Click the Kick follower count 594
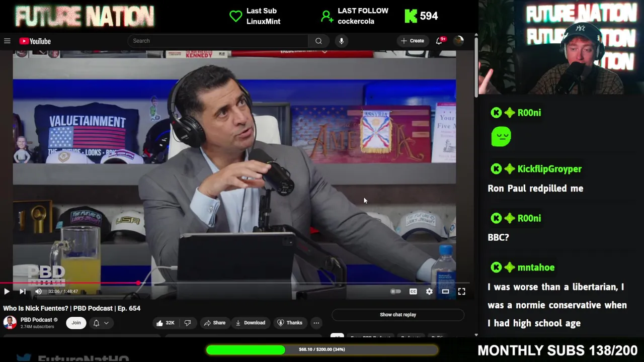The image size is (644, 362). click(x=429, y=16)
